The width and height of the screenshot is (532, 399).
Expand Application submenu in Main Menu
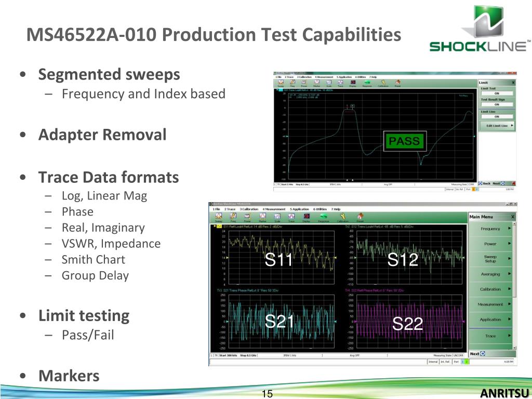(x=490, y=320)
